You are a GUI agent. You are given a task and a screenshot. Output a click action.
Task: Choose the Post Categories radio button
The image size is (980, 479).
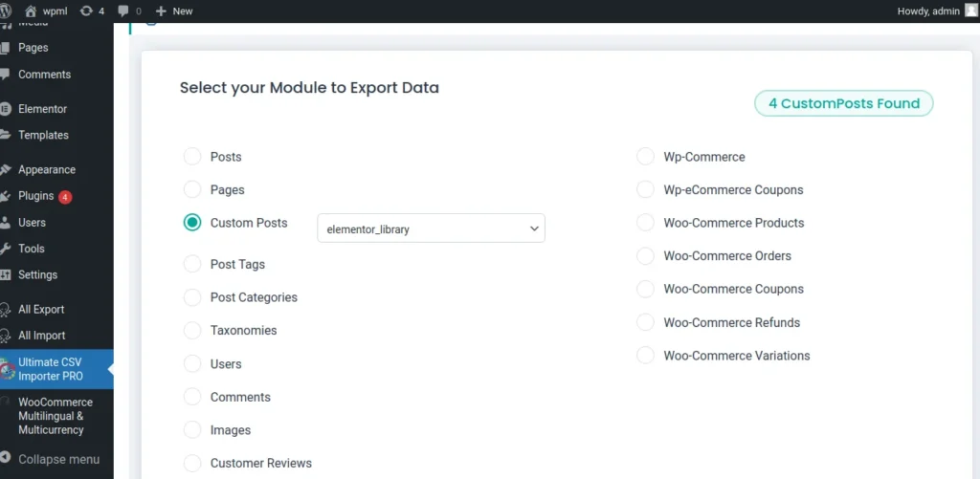point(192,297)
